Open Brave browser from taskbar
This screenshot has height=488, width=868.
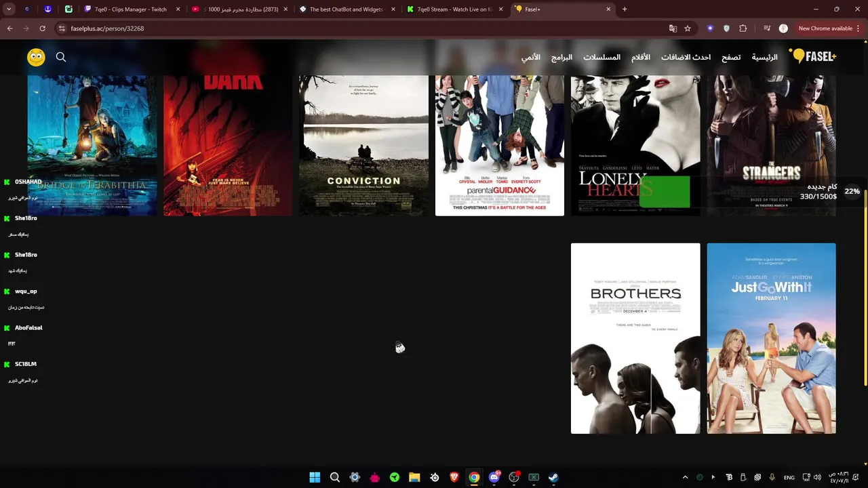tap(454, 477)
